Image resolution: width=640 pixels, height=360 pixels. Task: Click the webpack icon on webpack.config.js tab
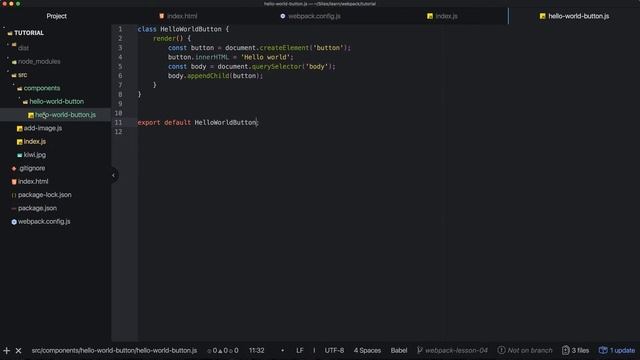coord(282,16)
